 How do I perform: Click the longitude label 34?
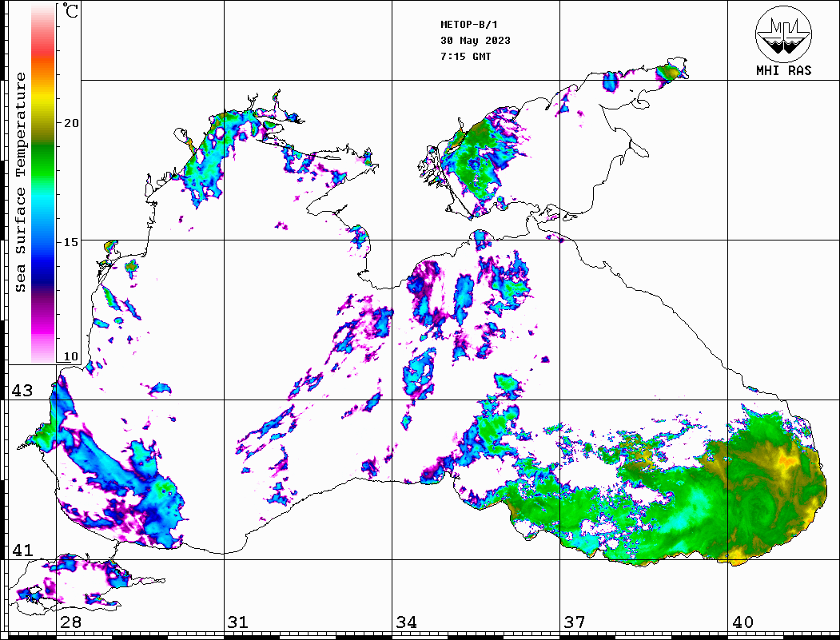pos(406,622)
